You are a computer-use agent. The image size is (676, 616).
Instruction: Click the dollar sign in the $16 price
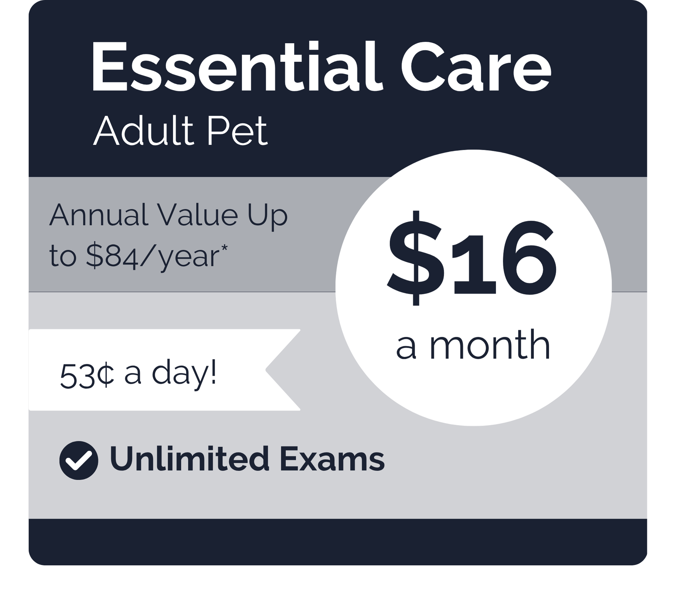(x=415, y=258)
